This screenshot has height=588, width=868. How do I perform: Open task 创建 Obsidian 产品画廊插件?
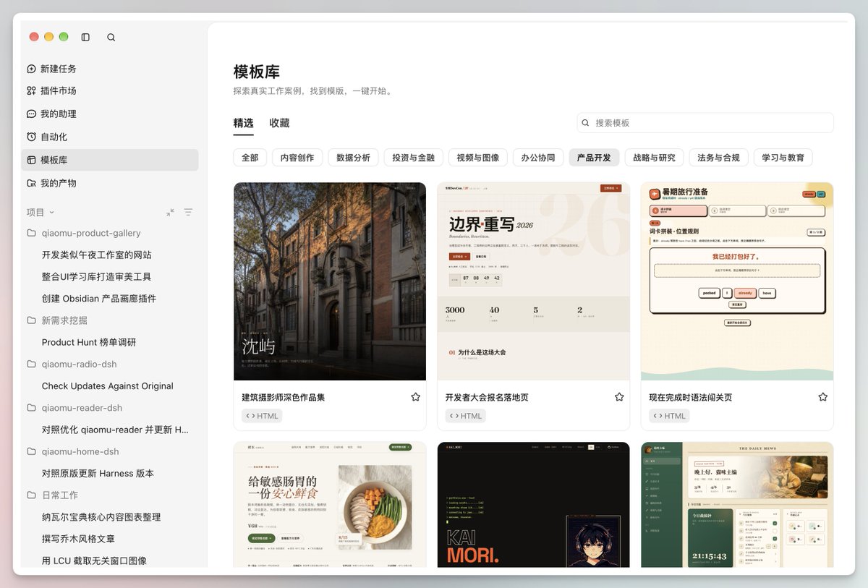pyautogui.click(x=99, y=299)
